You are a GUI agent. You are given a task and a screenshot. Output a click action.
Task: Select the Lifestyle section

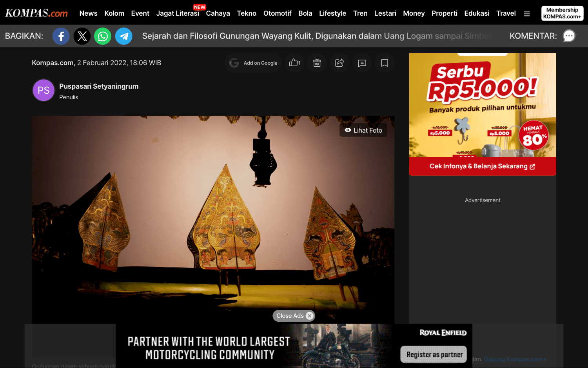coord(332,13)
